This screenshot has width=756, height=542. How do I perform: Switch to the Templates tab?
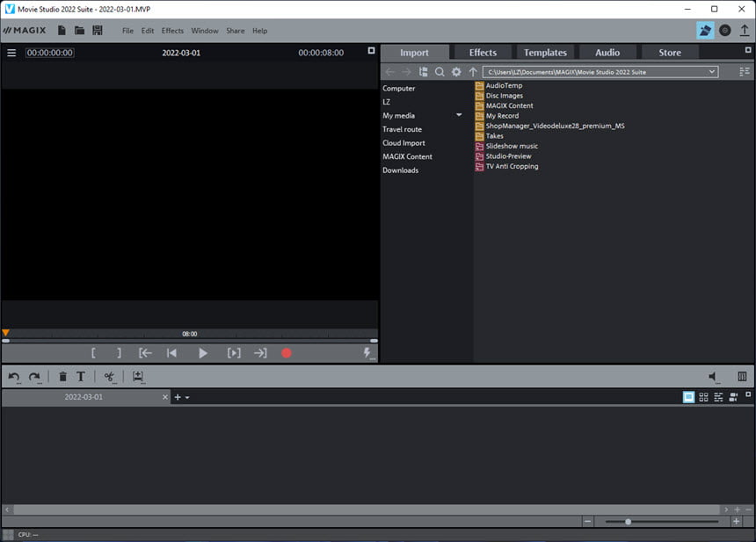(545, 53)
